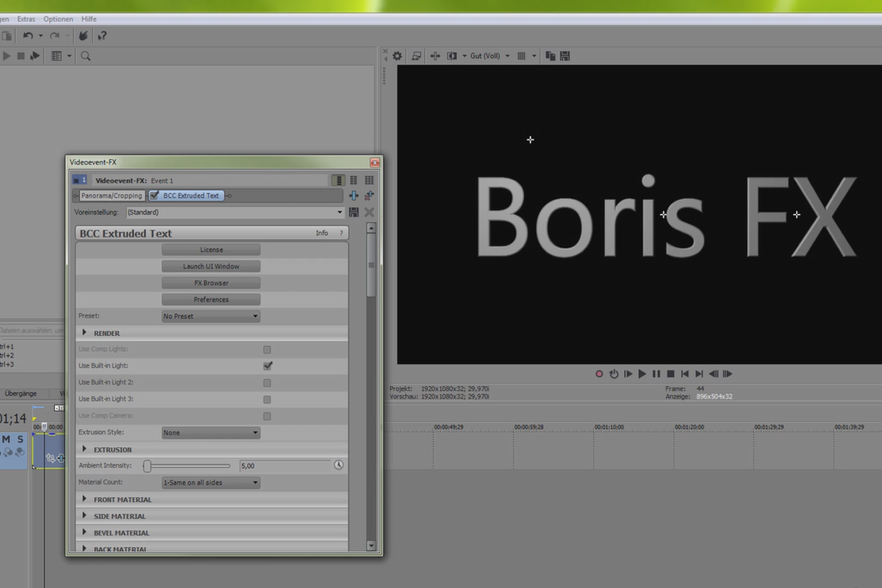Viewport: 882px width, 588px height.
Task: Select the two-column layout view icon
Action: point(354,180)
